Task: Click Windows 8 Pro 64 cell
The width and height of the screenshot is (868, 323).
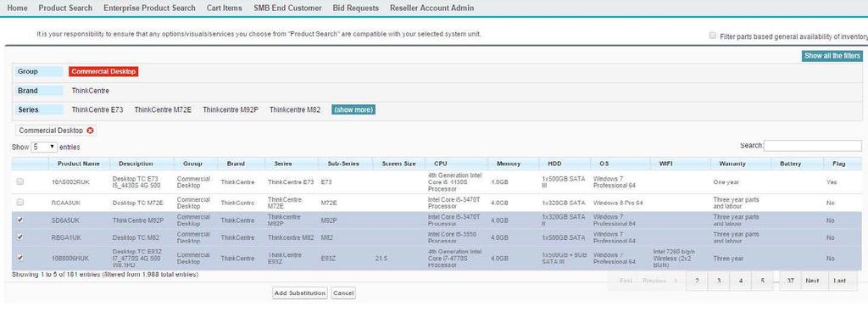Action: coord(618,203)
